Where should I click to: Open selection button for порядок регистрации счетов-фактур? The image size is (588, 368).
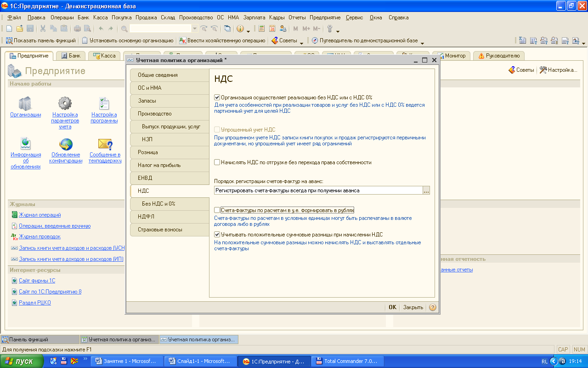click(426, 190)
